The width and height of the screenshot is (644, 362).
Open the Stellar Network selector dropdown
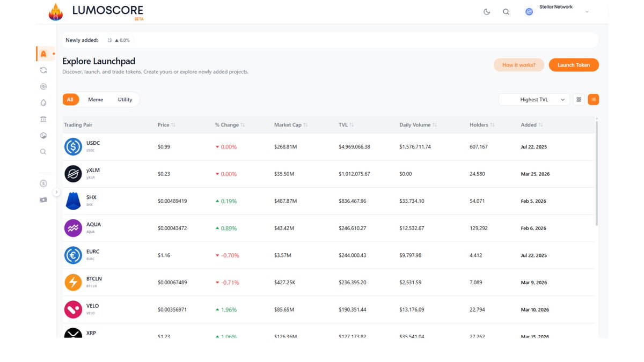point(557,11)
